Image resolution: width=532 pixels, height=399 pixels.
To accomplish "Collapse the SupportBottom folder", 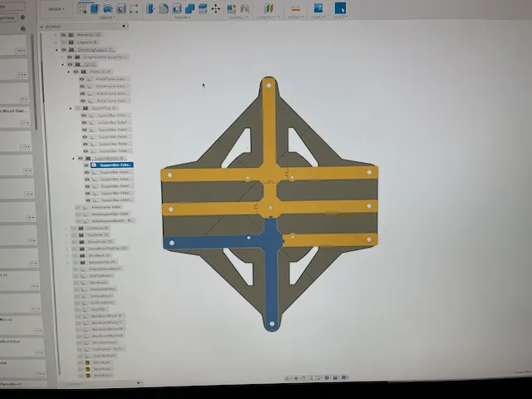I will [73, 159].
